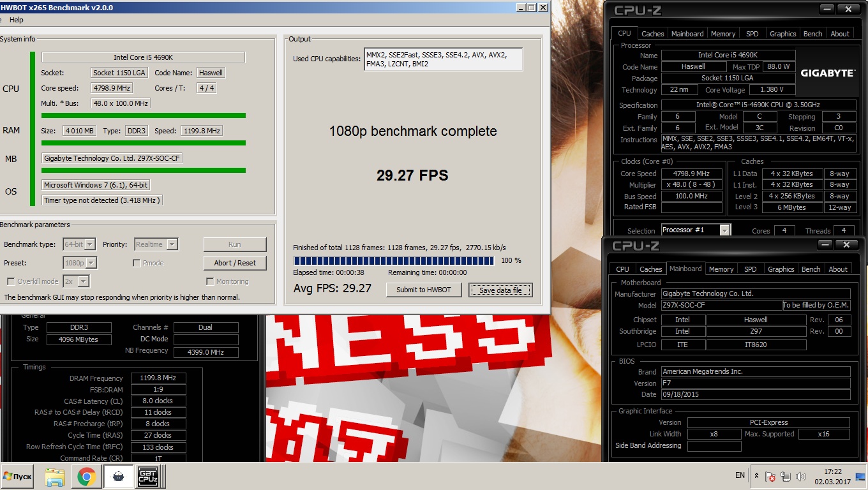Screen dimensions: 868x490
Task: Minimize the HWBOT x265 Benchmark window
Action: 520,8
